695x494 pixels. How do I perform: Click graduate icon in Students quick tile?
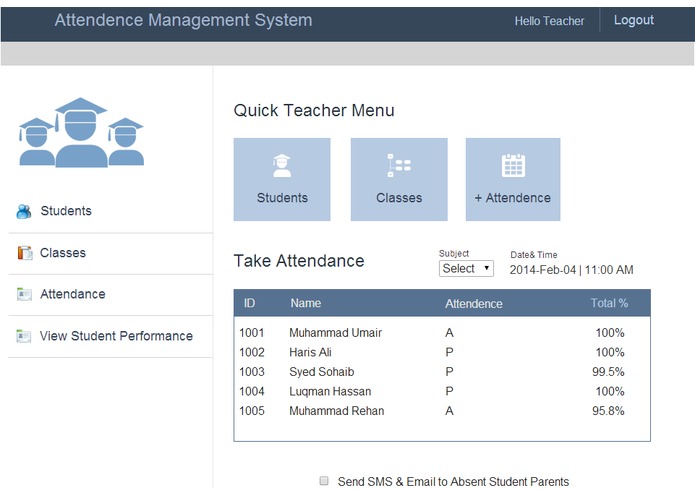pos(282,165)
